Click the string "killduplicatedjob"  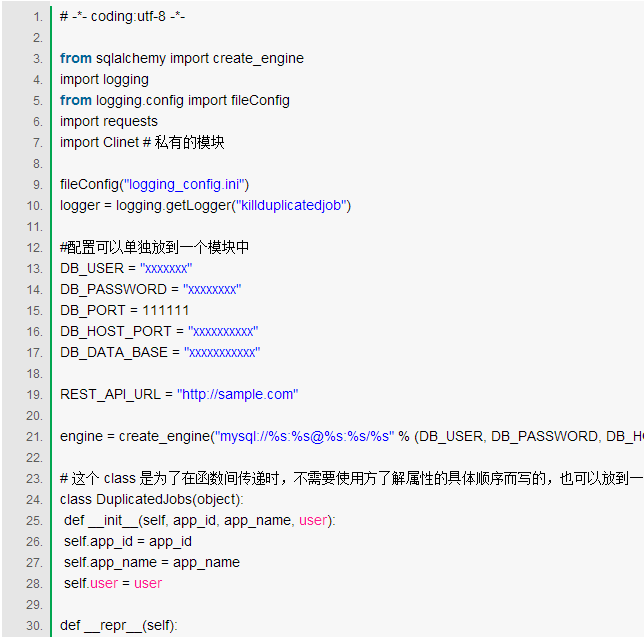pyautogui.click(x=291, y=205)
